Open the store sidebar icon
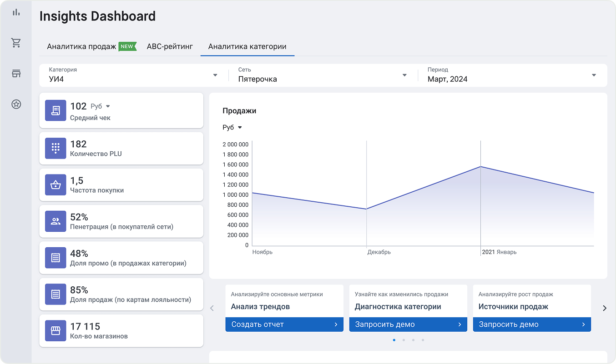This screenshot has width=616, height=364. click(16, 74)
